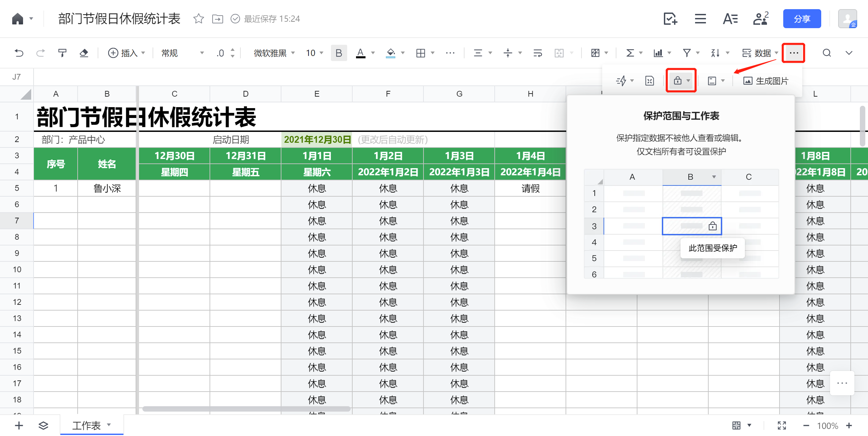This screenshot has height=436, width=868.
Task: Open the font name dropdown 微软雅黑
Action: [274, 53]
